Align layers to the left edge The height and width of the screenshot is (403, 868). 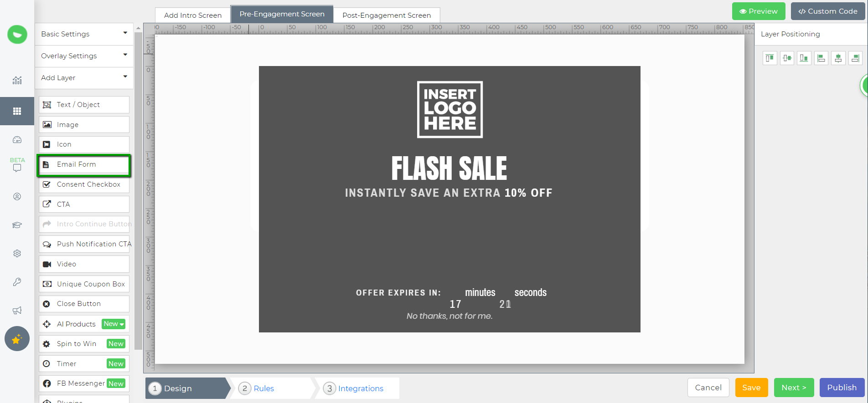tap(821, 58)
